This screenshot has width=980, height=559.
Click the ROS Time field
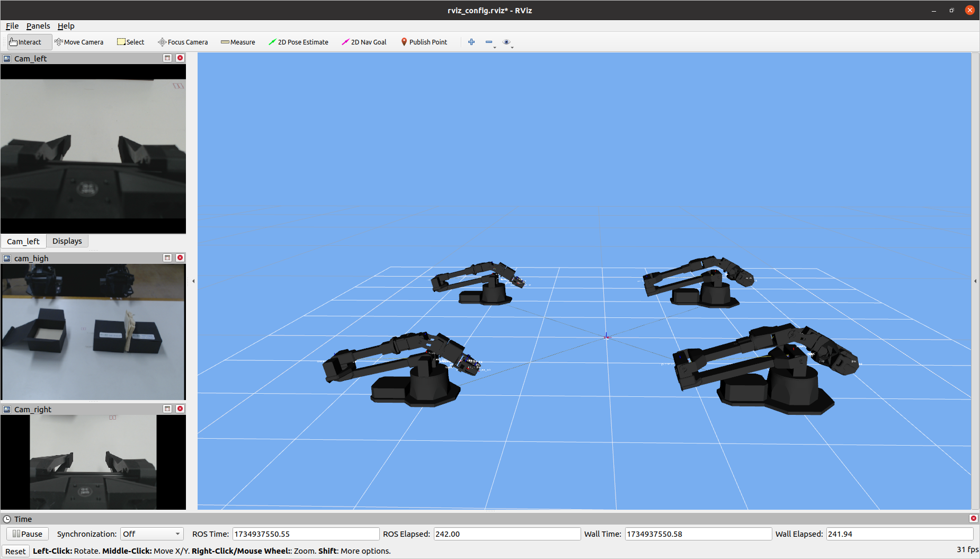point(306,534)
